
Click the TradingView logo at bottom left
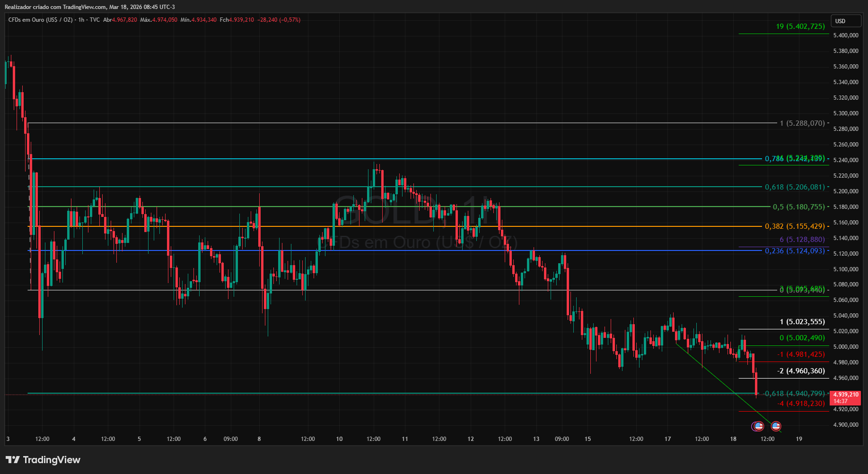tap(43, 460)
